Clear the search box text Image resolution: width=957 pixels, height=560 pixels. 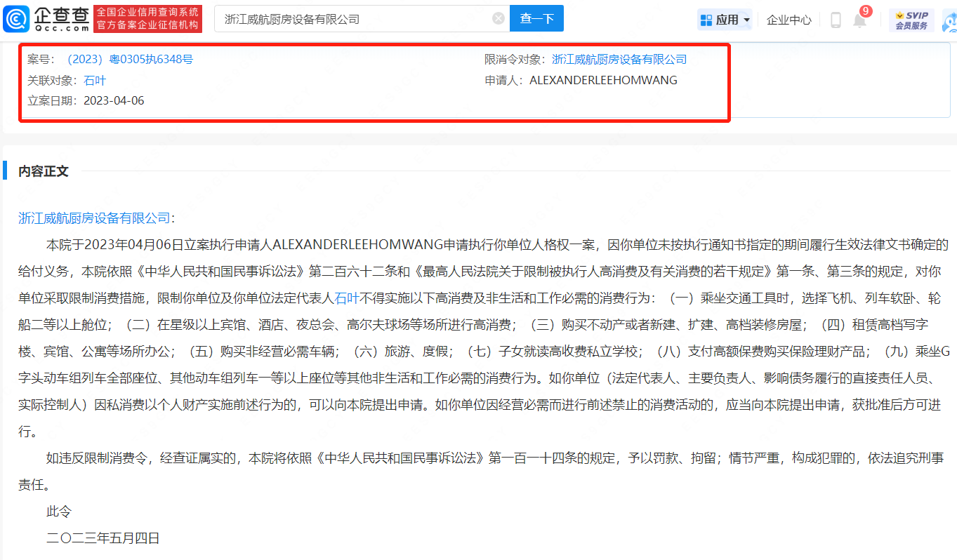499,19
